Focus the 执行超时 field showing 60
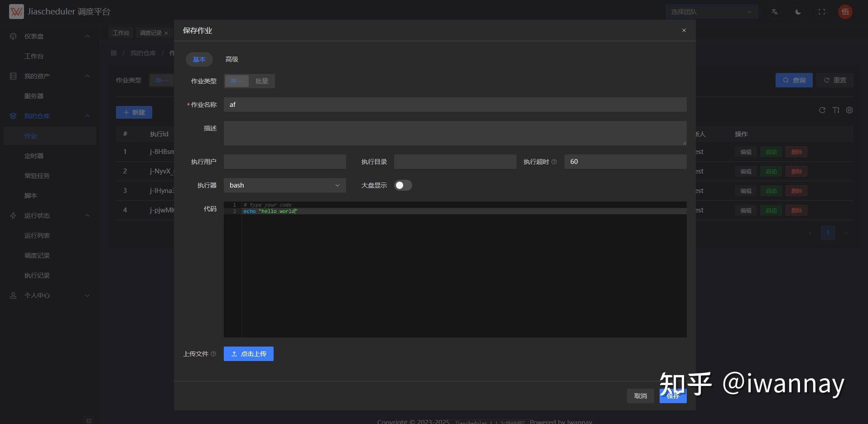 626,162
